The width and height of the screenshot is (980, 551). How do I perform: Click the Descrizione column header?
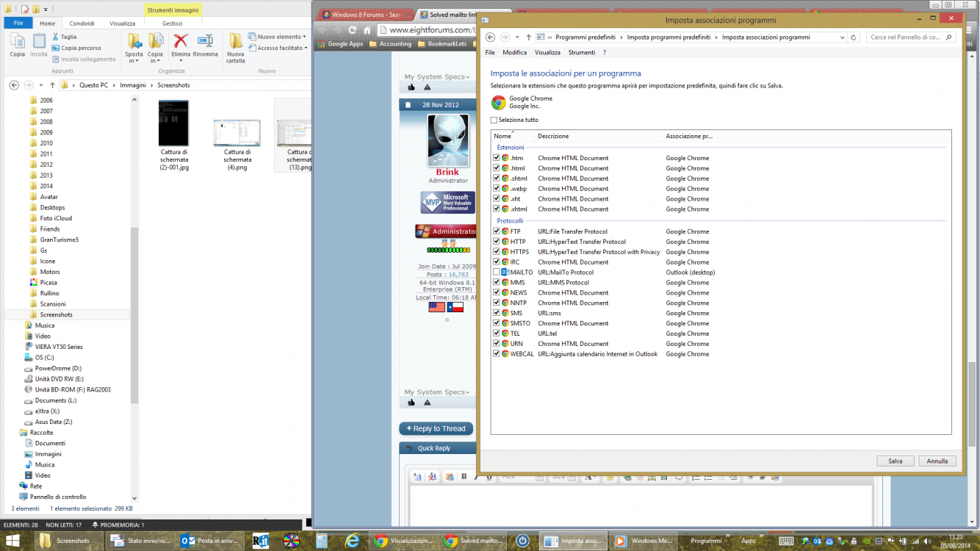[x=599, y=136]
